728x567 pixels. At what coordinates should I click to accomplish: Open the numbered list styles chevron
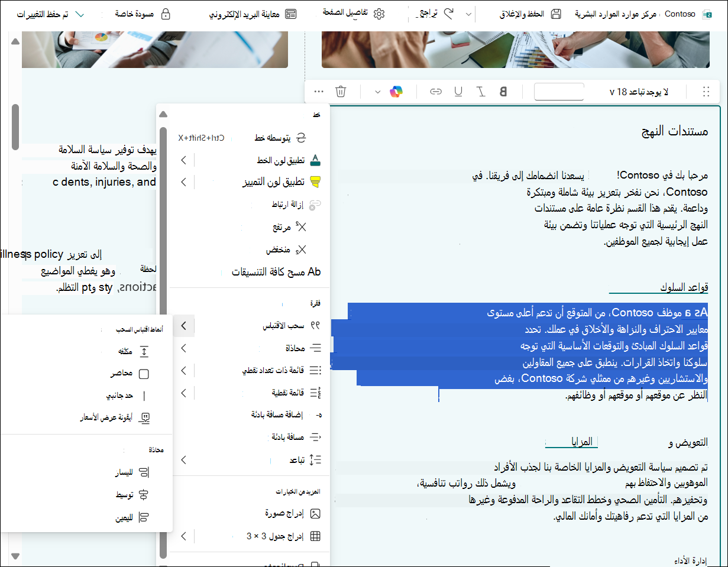[x=183, y=393]
